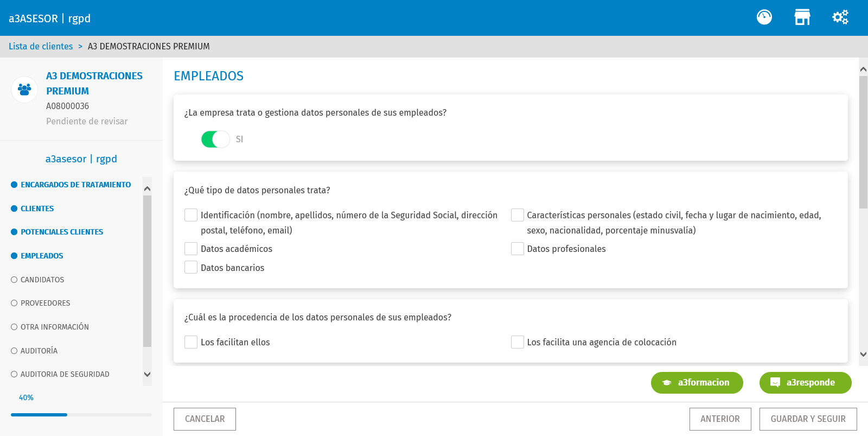Click the a3formacion graduation cap icon
This screenshot has width=868, height=436.
(x=667, y=383)
